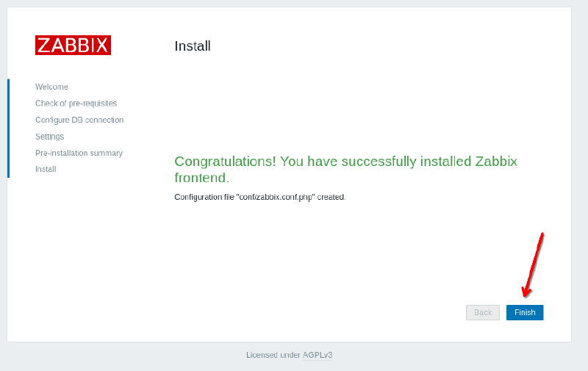The height and width of the screenshot is (371, 588).
Task: Choose the Pre-installation summary step
Action: coord(79,153)
